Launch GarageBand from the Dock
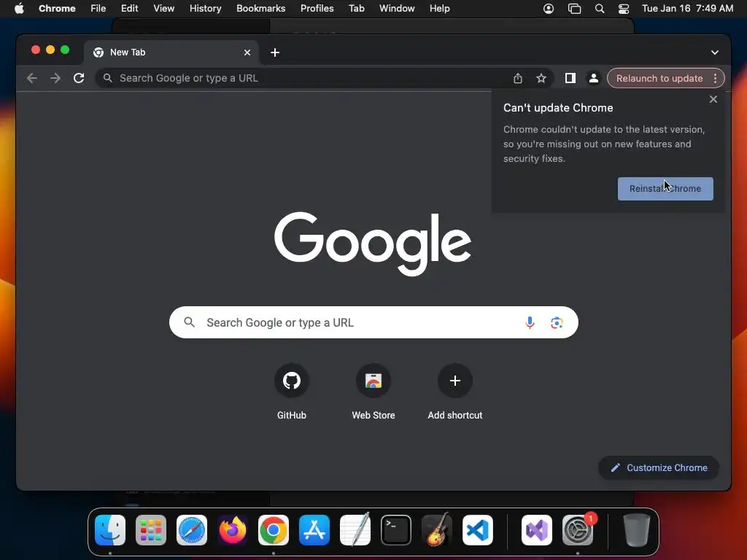747x560 pixels. tap(437, 530)
